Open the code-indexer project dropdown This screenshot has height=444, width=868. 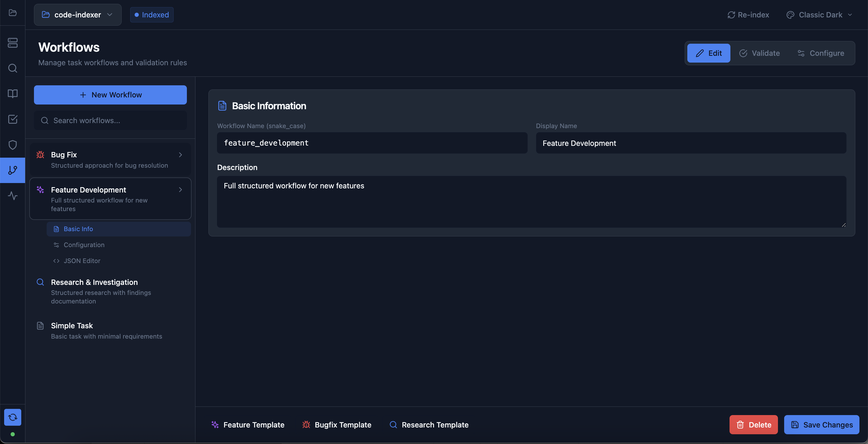pyautogui.click(x=77, y=15)
